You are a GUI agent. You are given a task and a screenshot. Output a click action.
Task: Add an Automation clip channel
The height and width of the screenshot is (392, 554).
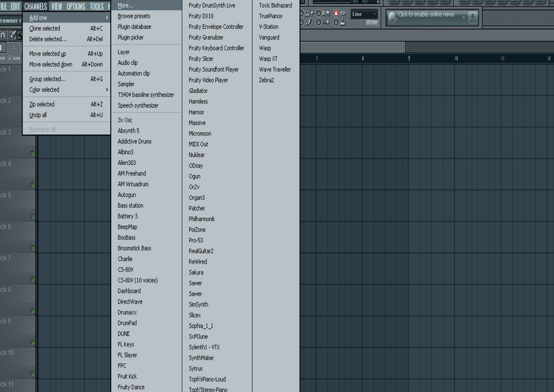(x=147, y=73)
